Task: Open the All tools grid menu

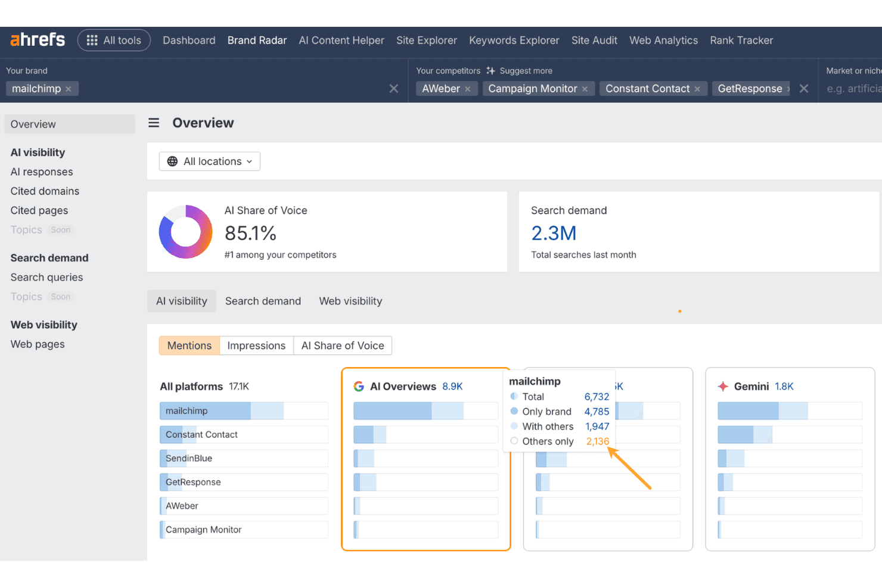Action: (114, 41)
